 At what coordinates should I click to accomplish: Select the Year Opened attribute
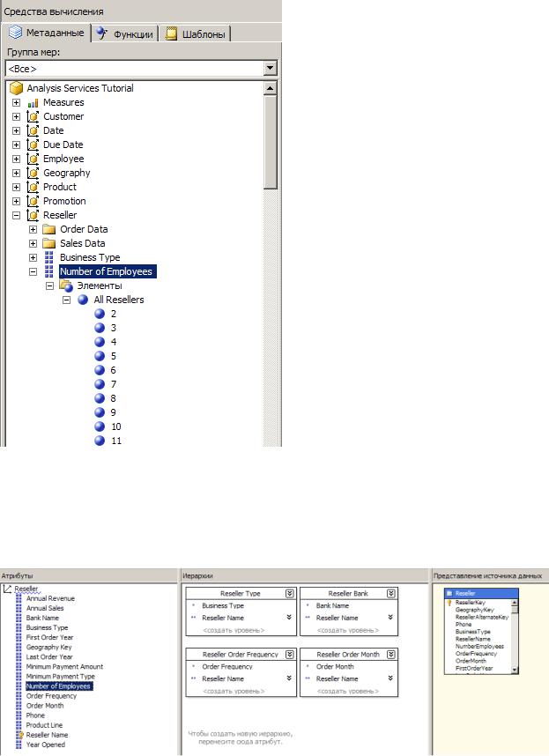tap(45, 745)
